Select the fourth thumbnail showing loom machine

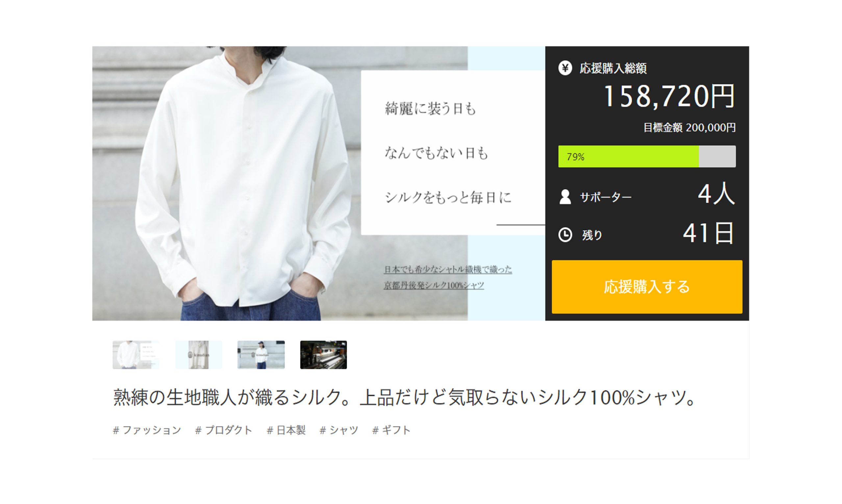pos(323,354)
